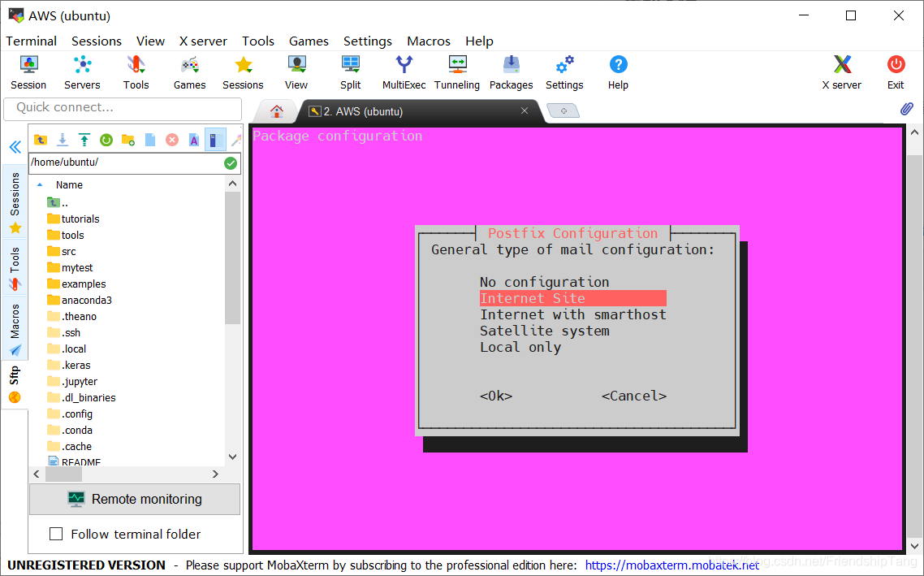Open the Games menu in menu bar

pos(309,41)
